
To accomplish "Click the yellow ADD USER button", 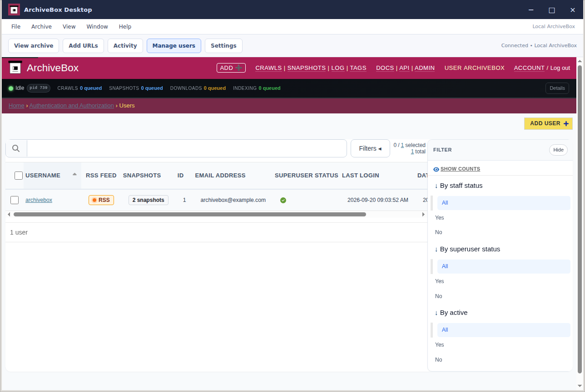I will coord(548,123).
